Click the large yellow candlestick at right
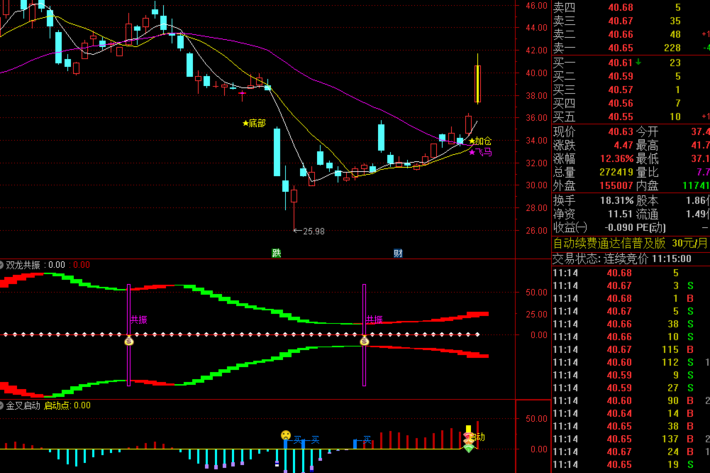The height and width of the screenshot is (473, 710). tap(478, 84)
